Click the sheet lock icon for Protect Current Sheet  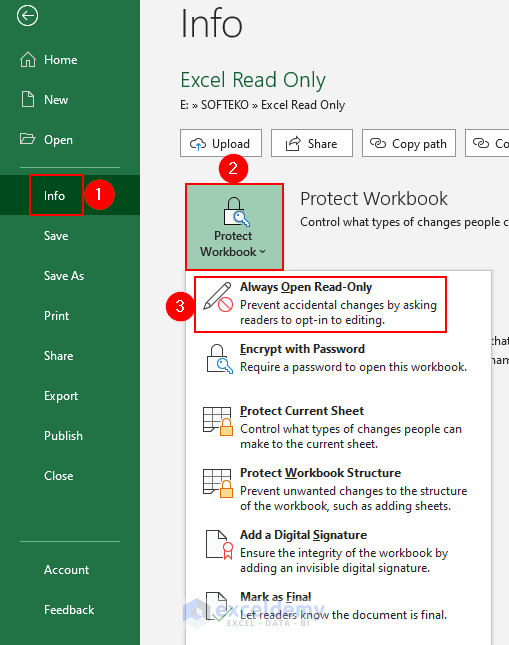pyautogui.click(x=218, y=421)
